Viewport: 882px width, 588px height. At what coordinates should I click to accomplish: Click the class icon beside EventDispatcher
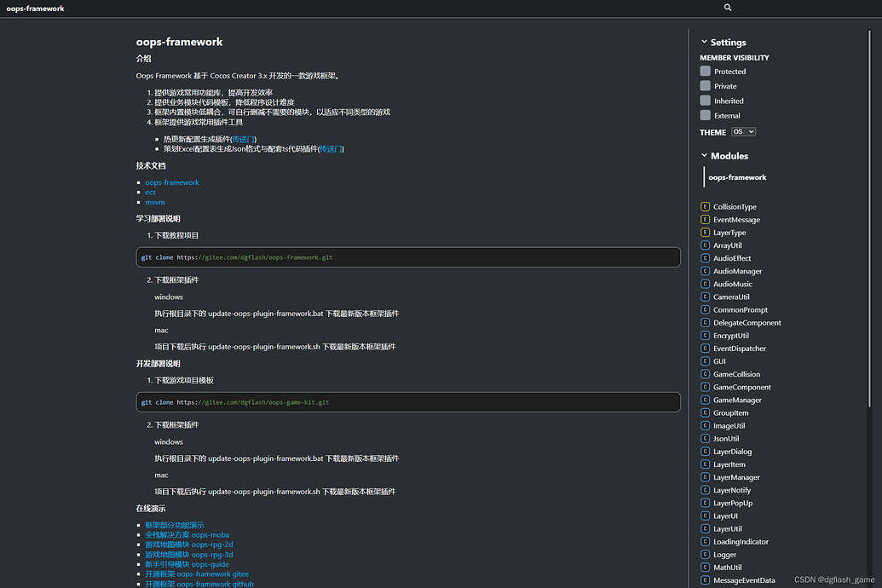(706, 348)
